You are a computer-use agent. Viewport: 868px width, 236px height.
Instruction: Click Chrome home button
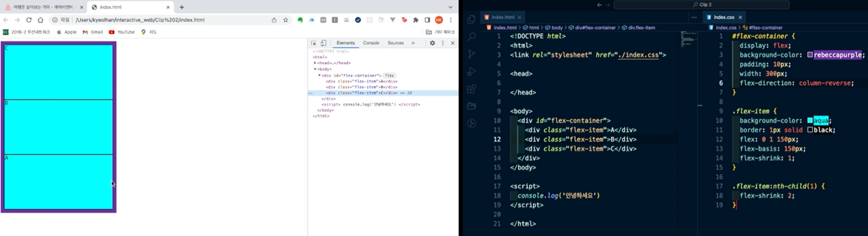click(x=40, y=20)
